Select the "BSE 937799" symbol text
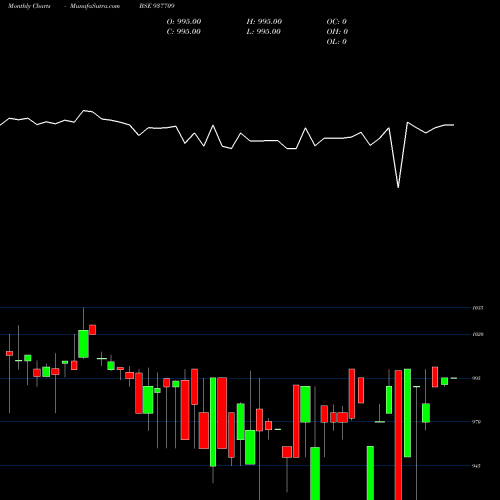This screenshot has width=500, height=500. click(x=157, y=6)
